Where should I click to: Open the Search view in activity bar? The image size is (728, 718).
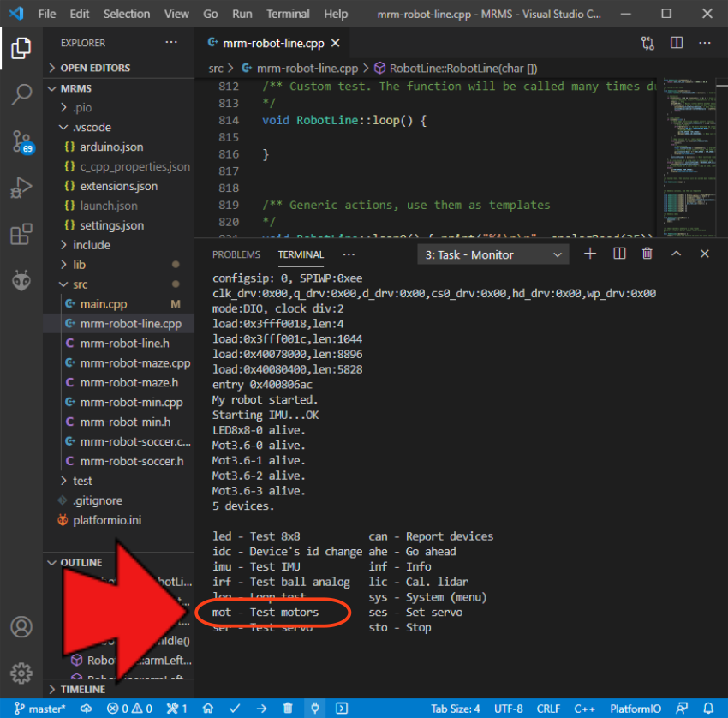21,94
